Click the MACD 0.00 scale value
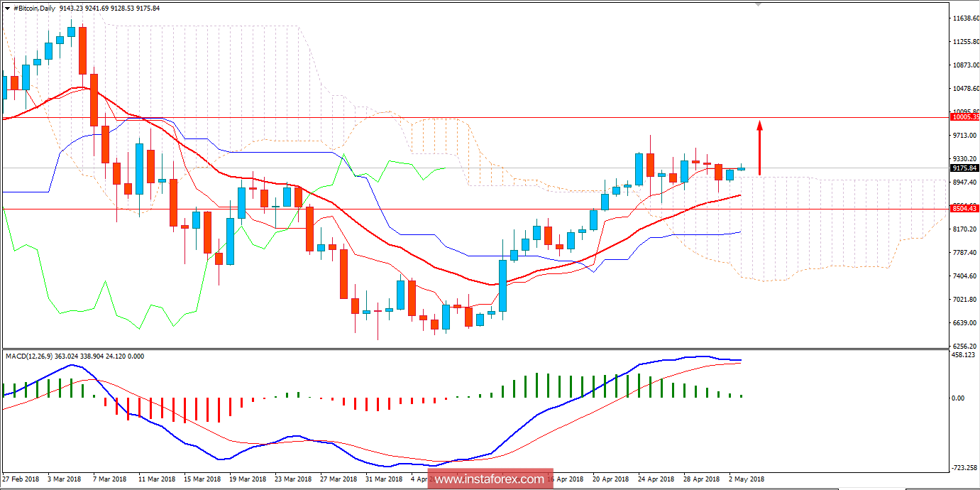This screenshot has width=980, height=490. [959, 398]
